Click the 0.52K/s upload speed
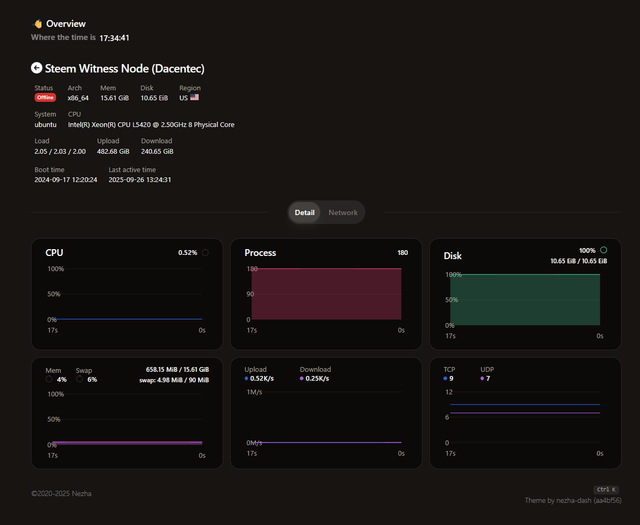This screenshot has height=525, width=640. (x=262, y=378)
